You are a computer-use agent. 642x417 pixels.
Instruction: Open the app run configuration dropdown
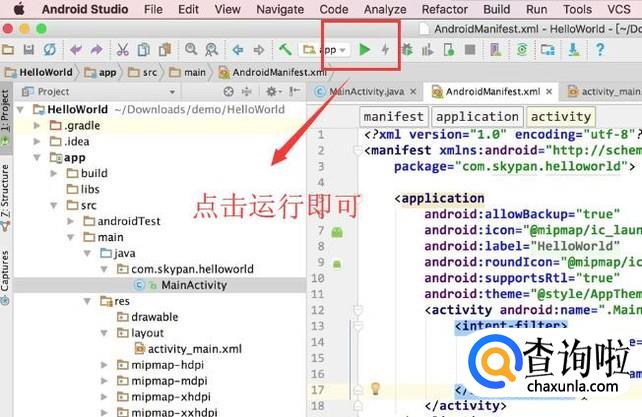(x=325, y=50)
